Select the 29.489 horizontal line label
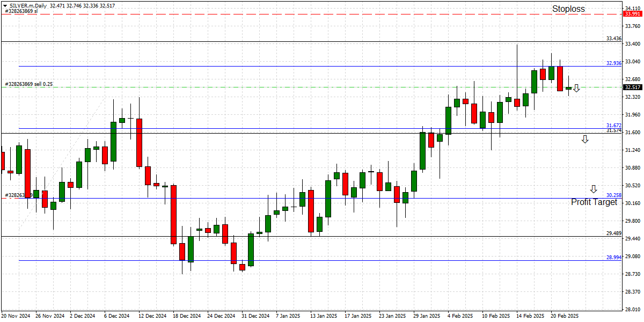The height and width of the screenshot is (322, 644). pyautogui.click(x=613, y=233)
